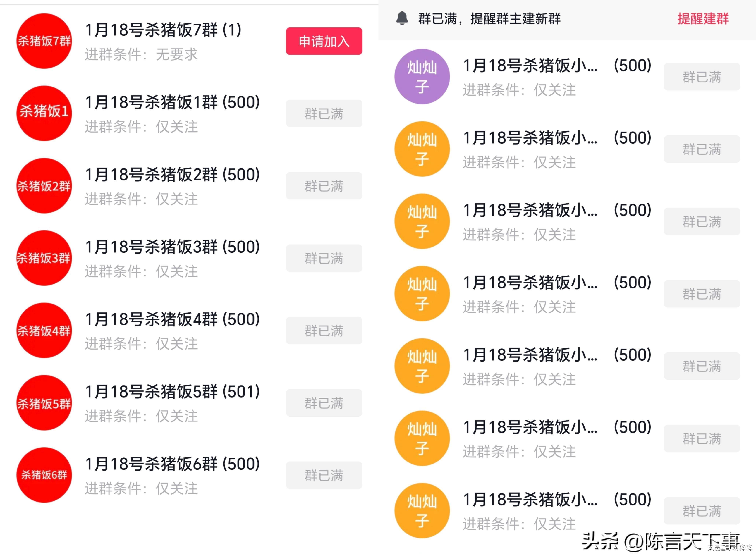Click the notification bell icon
Screen dimensions: 756x554
coord(402,18)
